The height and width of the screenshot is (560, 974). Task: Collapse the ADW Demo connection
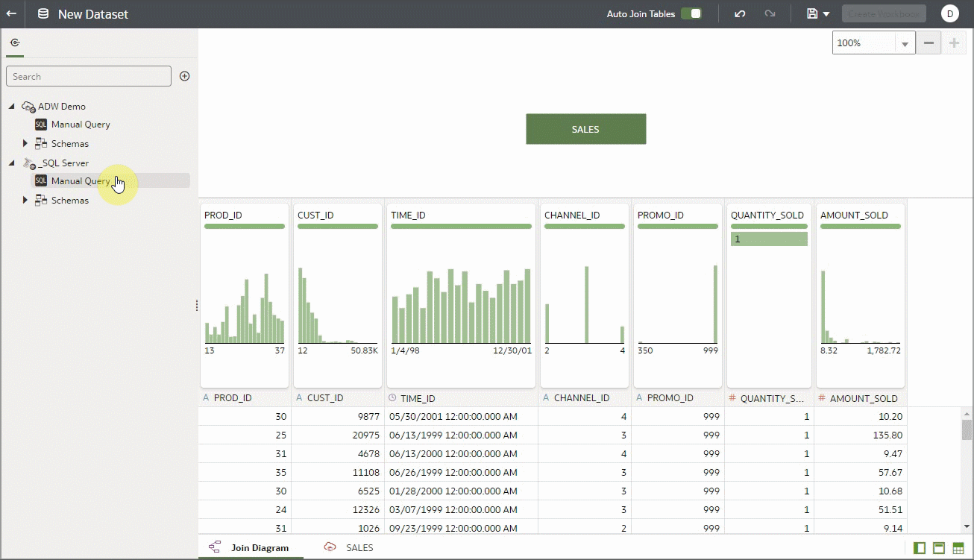[x=11, y=106]
